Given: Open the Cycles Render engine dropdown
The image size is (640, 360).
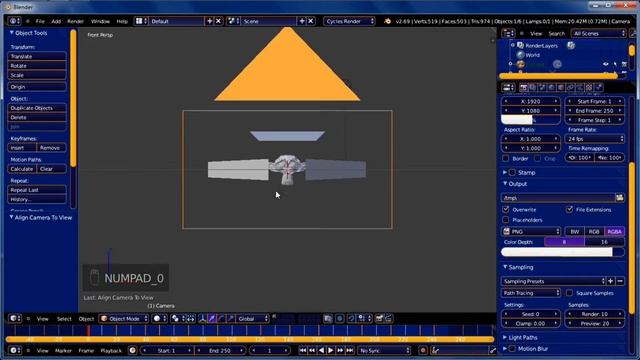Looking at the screenshot, I should pos(349,21).
